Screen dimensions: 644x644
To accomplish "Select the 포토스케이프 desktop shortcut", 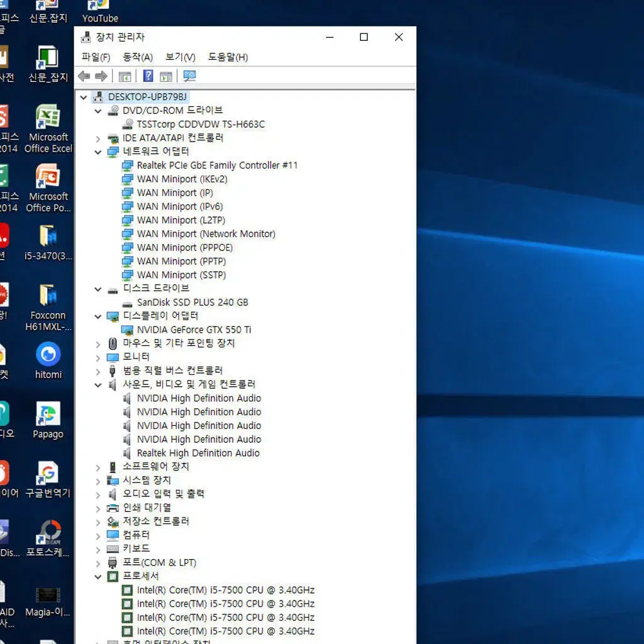I will [48, 538].
